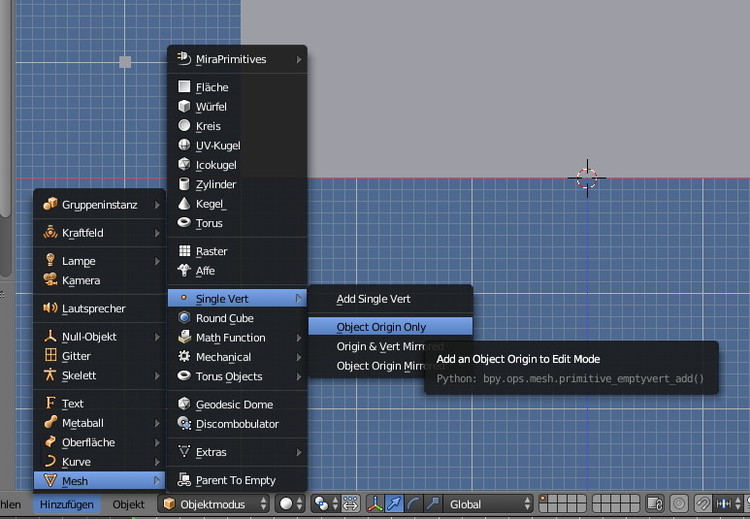This screenshot has height=519, width=750.
Task: Click the Objekt menu in header
Action: pyautogui.click(x=128, y=504)
